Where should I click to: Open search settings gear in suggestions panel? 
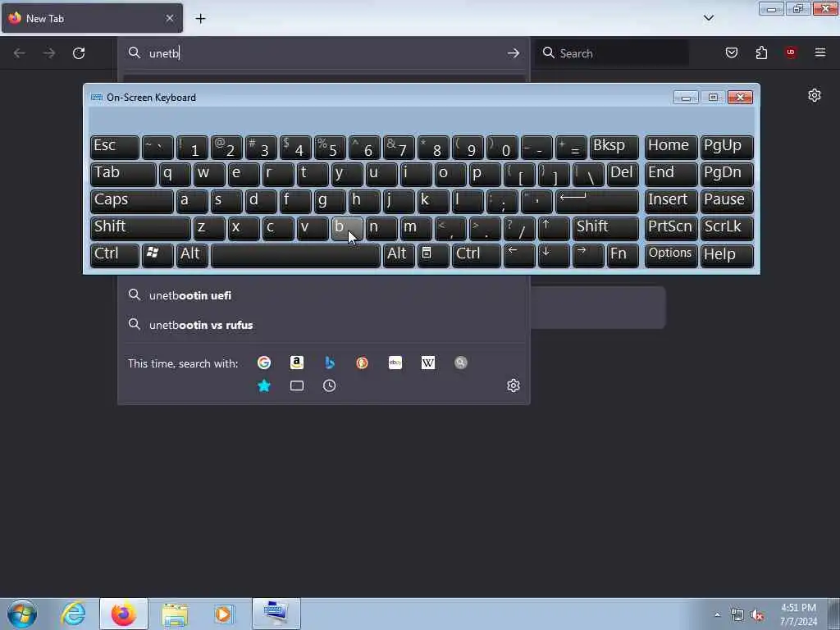[514, 386]
